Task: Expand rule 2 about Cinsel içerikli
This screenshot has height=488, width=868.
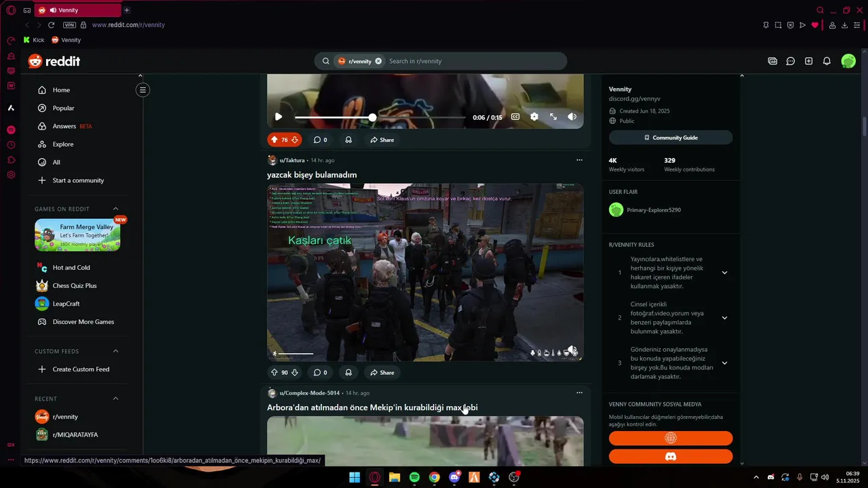Action: click(724, 318)
